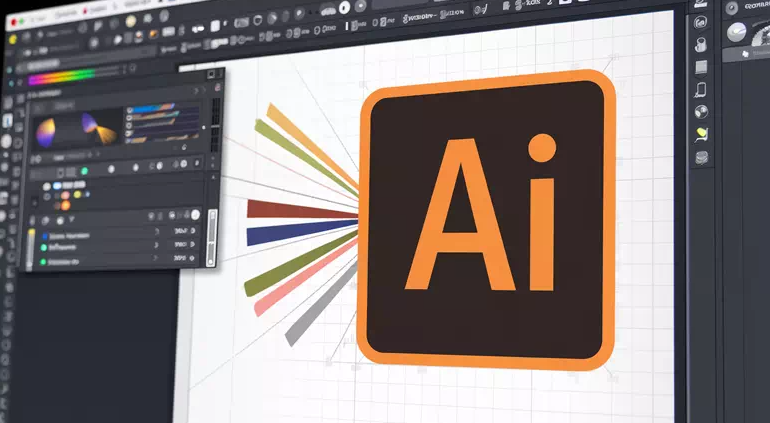Select the yellow highlighter icon in right toolbar
The width and height of the screenshot is (770, 423).
click(x=702, y=134)
